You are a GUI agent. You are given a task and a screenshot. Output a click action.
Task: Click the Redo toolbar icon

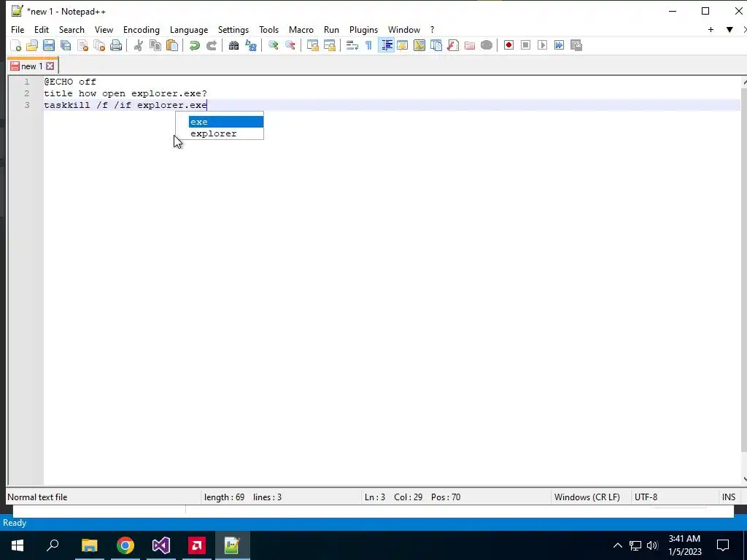pyautogui.click(x=211, y=45)
